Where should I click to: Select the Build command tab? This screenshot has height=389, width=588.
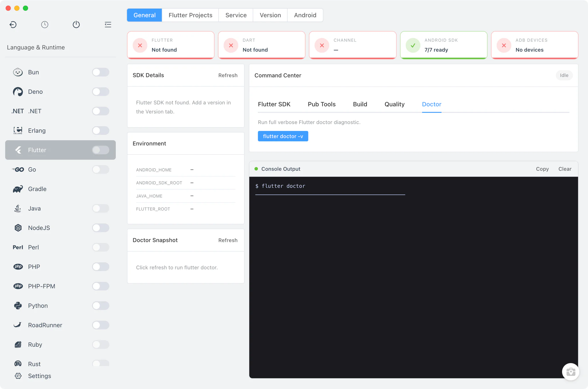point(360,104)
